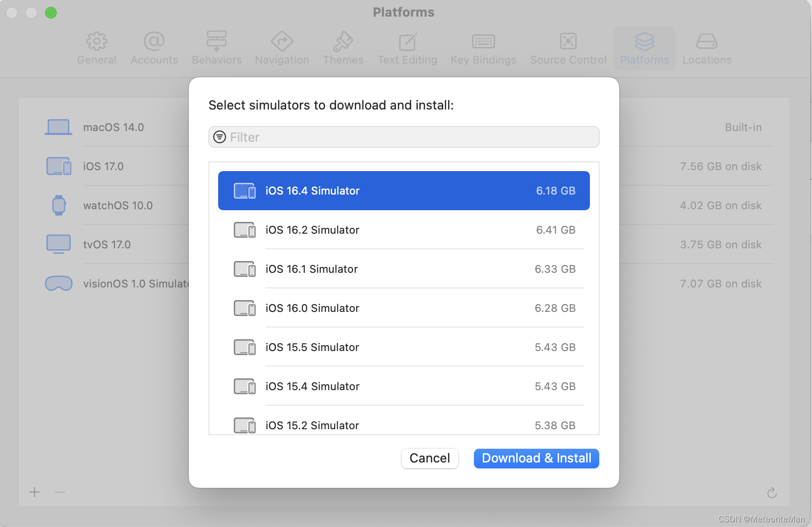Click the iOS 17.0 platform label
812x527 pixels.
pos(103,166)
